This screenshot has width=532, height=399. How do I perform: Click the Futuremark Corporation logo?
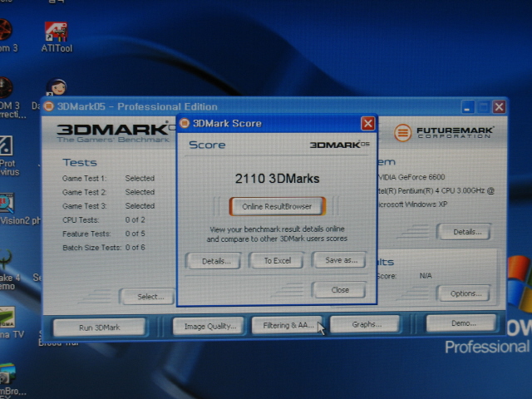(444, 133)
